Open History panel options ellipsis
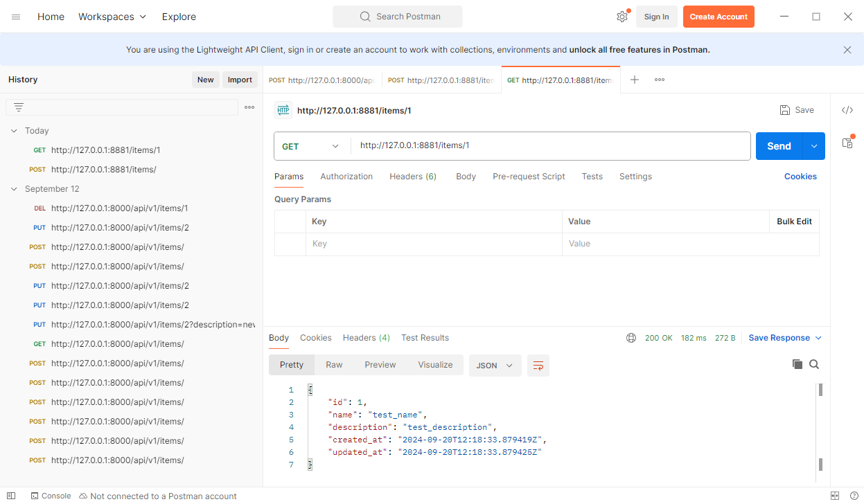Viewport: 864px width, 504px height. [249, 107]
